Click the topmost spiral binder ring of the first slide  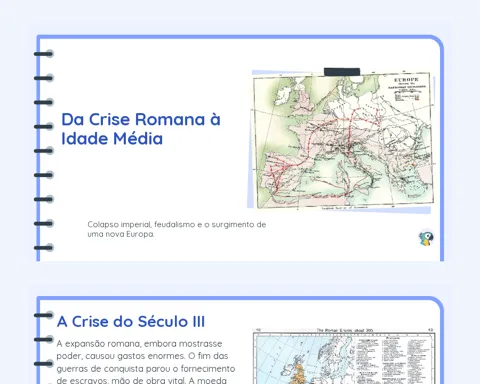click(x=44, y=54)
